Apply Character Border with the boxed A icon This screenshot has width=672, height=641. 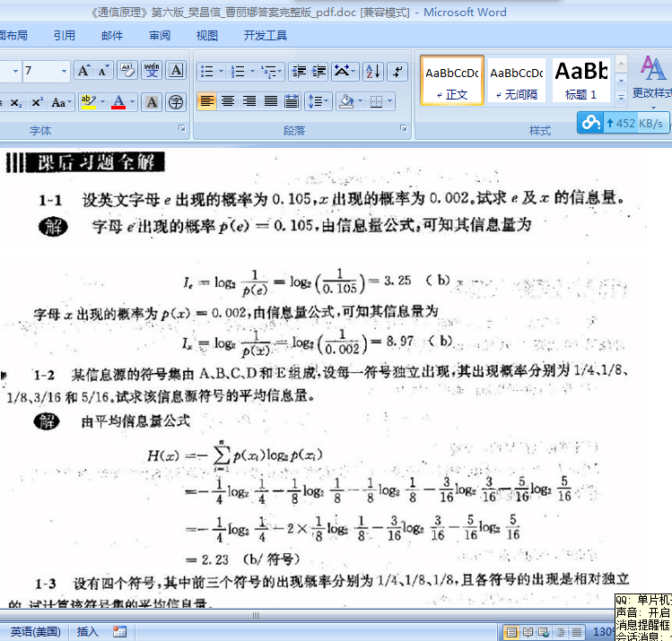(176, 71)
